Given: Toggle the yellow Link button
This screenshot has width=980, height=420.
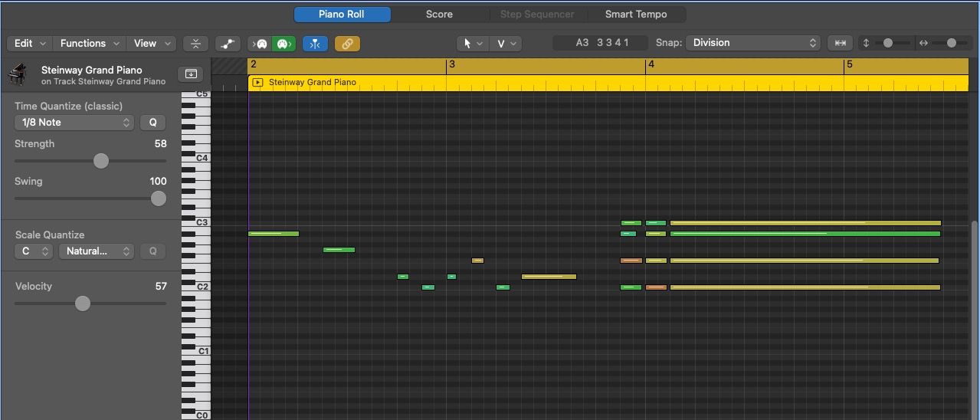Looking at the screenshot, I should point(347,44).
